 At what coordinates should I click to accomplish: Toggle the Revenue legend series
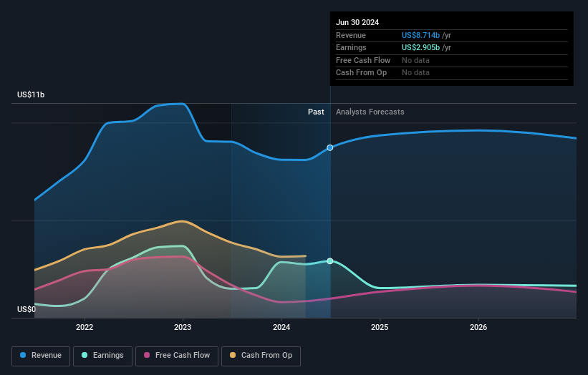coord(41,356)
